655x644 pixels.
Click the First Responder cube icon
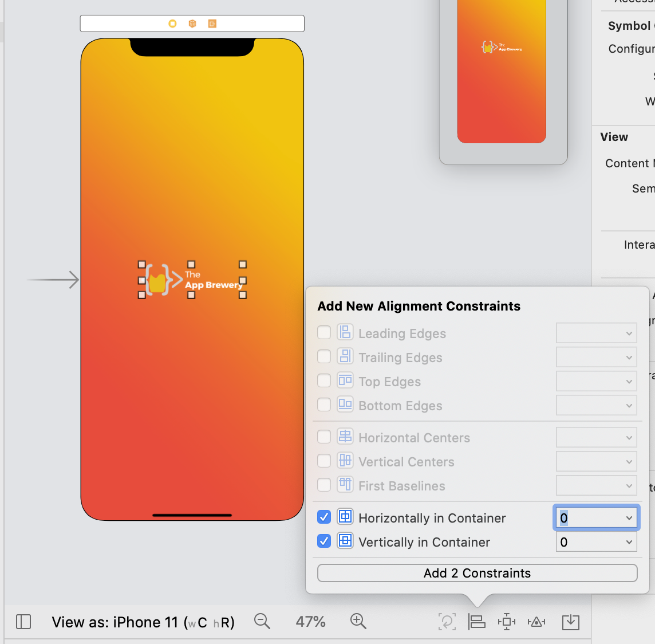[192, 24]
